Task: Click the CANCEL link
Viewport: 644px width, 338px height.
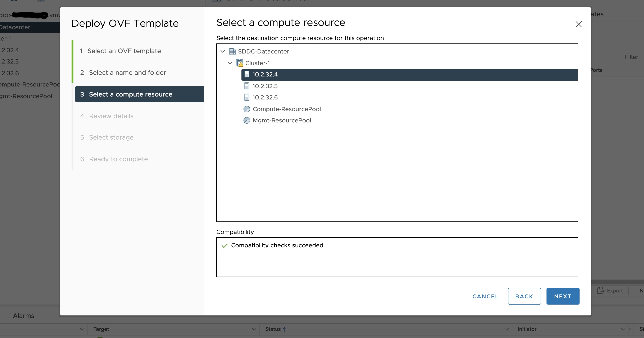Action: 485,296
